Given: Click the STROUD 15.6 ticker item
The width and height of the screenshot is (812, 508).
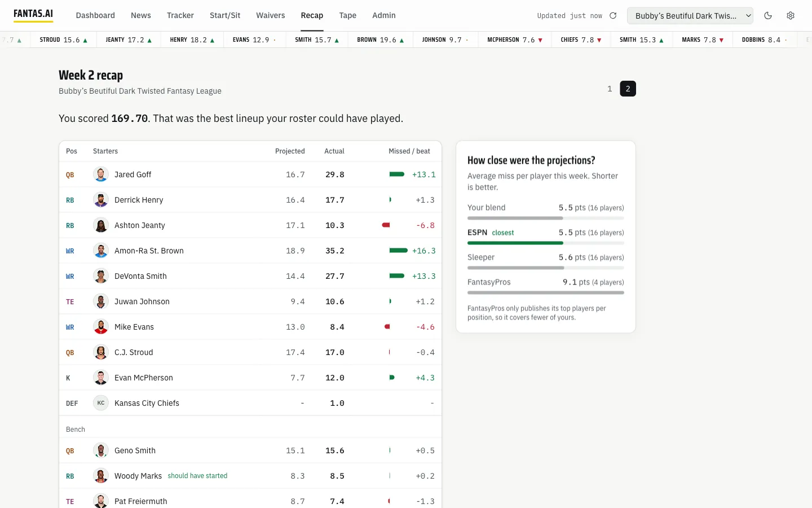Looking at the screenshot, I should coord(64,40).
